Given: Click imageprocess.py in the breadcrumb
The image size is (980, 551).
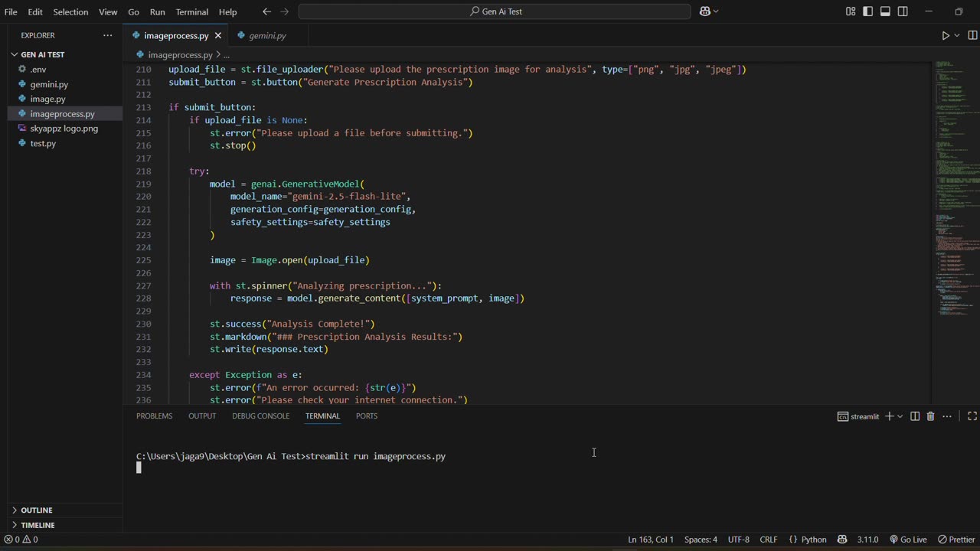Looking at the screenshot, I should pos(180,55).
